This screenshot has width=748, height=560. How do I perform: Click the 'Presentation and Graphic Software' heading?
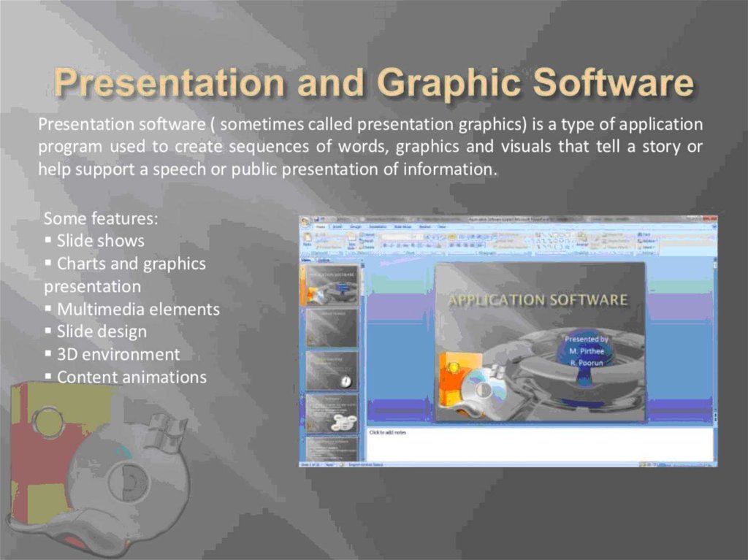pyautogui.click(x=374, y=82)
